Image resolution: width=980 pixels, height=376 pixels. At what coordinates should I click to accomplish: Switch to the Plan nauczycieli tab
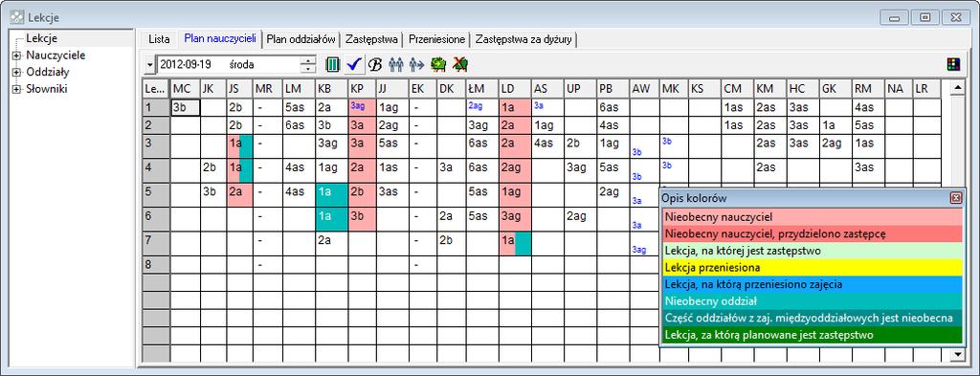pyautogui.click(x=220, y=38)
